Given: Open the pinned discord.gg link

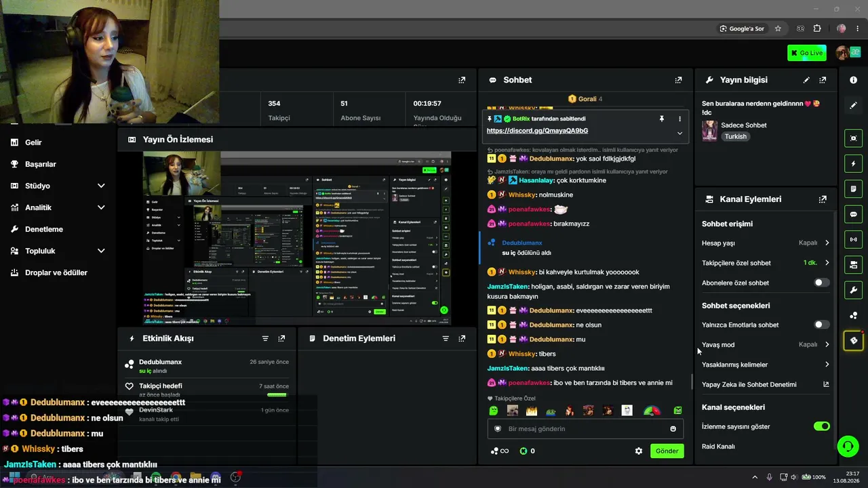Looking at the screenshot, I should tap(537, 131).
